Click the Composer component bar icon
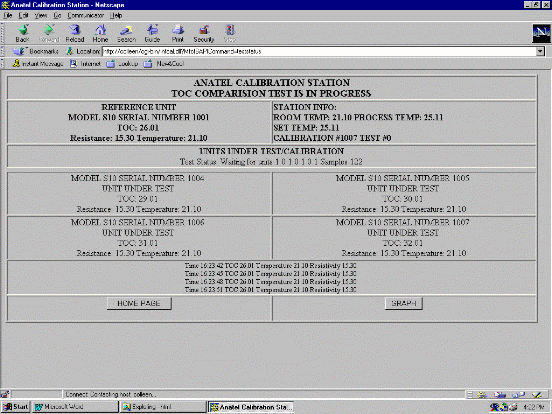Viewport: 552px width, 414px height. point(537,395)
